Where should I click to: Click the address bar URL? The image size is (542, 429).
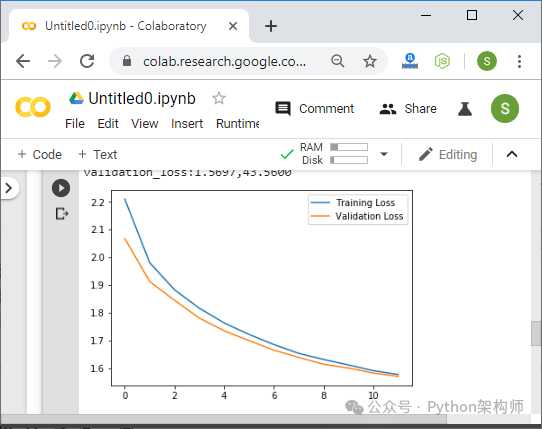tap(224, 62)
